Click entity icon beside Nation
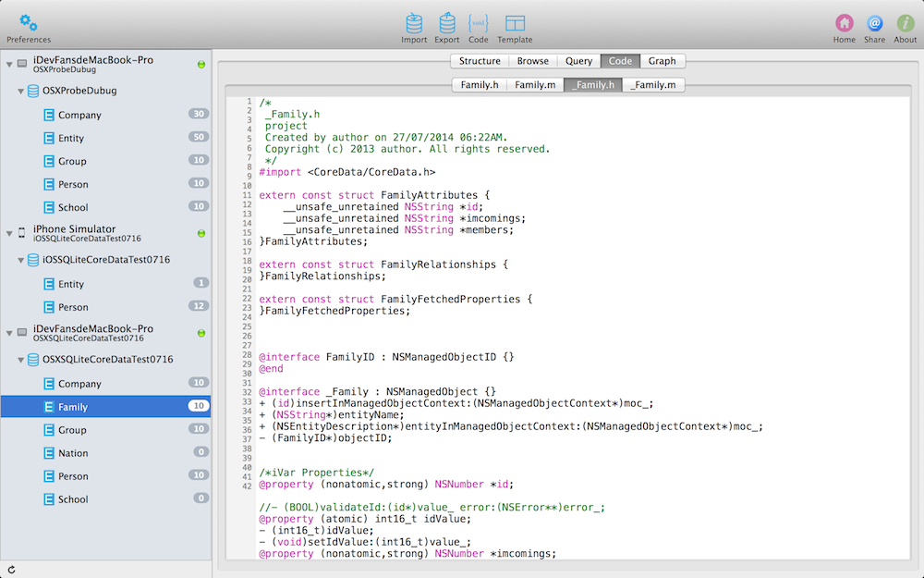 tap(49, 453)
